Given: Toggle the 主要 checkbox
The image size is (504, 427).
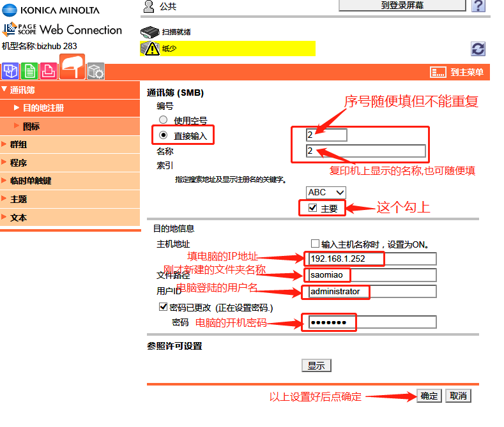Looking at the screenshot, I should [x=312, y=208].
